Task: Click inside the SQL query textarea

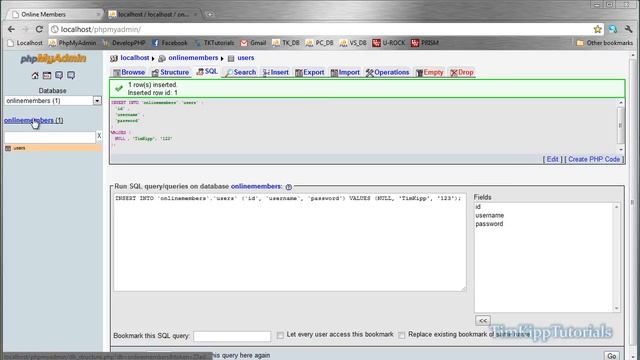Action: click(289, 242)
